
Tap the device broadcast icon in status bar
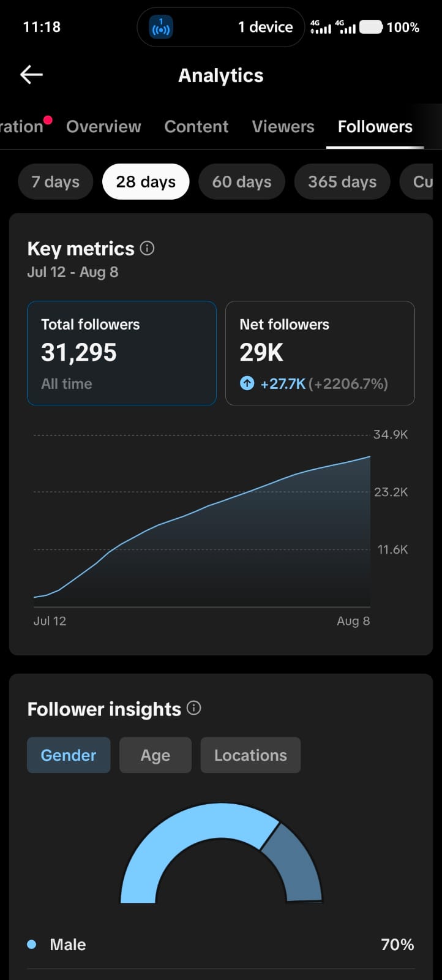(161, 27)
